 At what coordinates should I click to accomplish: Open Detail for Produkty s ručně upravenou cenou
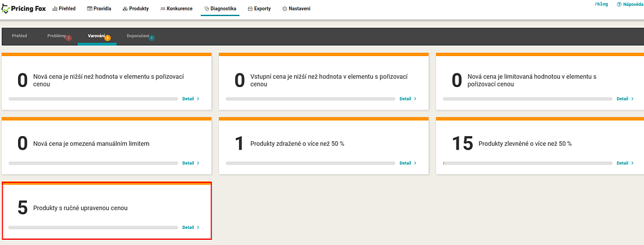click(x=191, y=228)
